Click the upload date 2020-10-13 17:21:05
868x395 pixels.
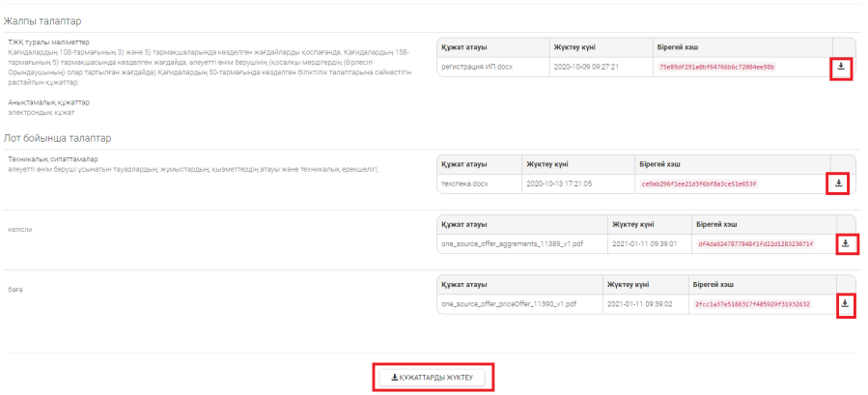click(573, 183)
